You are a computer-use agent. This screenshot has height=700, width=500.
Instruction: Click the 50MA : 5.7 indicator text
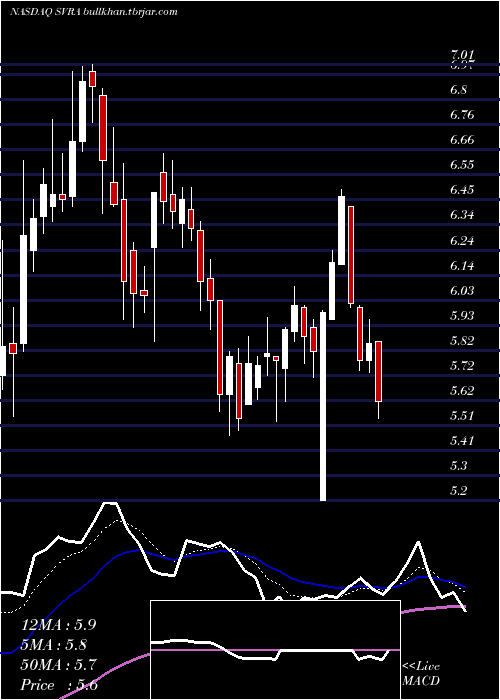point(58,665)
